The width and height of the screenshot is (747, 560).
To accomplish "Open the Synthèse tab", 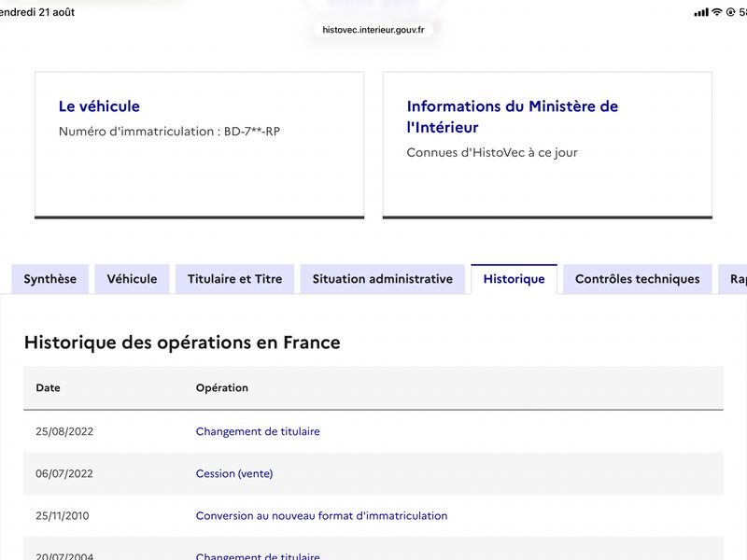I will (x=50, y=279).
